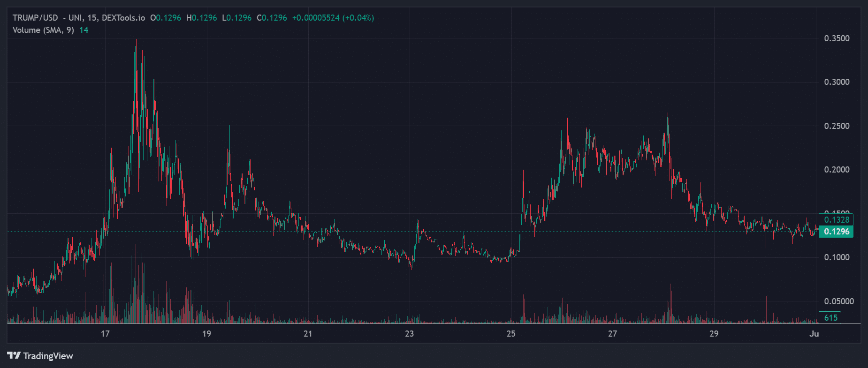This screenshot has height=368, width=868.
Task: Click date 21 on time axis
Action: click(x=308, y=334)
